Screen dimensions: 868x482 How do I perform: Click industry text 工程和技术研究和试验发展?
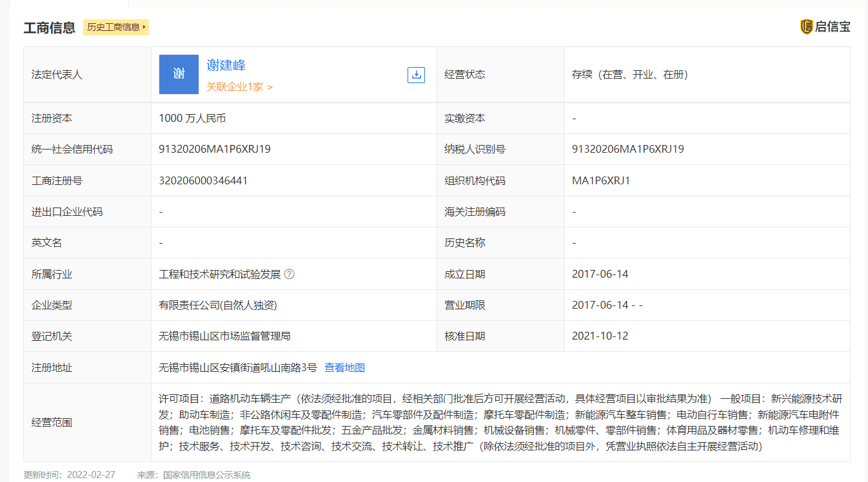point(220,274)
